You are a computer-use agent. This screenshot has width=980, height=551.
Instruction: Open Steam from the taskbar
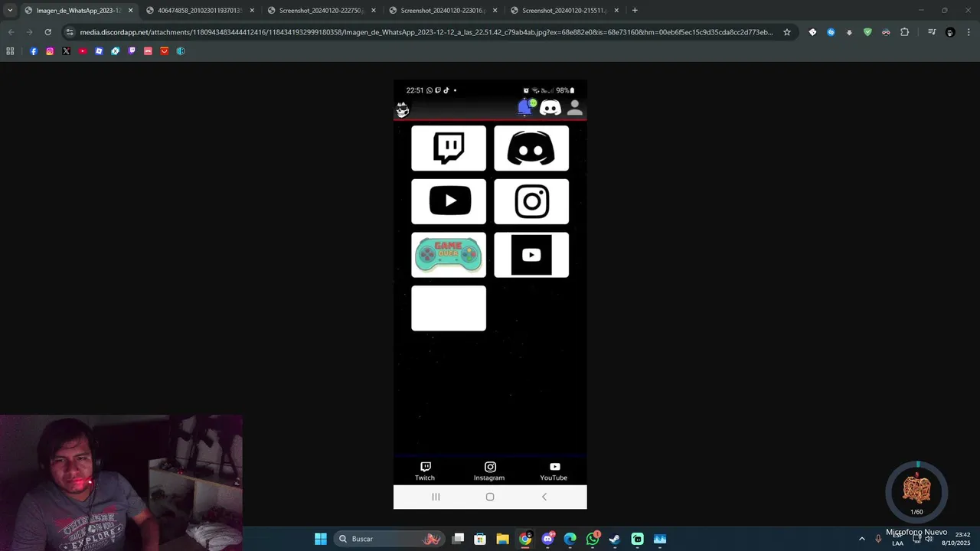615,539
